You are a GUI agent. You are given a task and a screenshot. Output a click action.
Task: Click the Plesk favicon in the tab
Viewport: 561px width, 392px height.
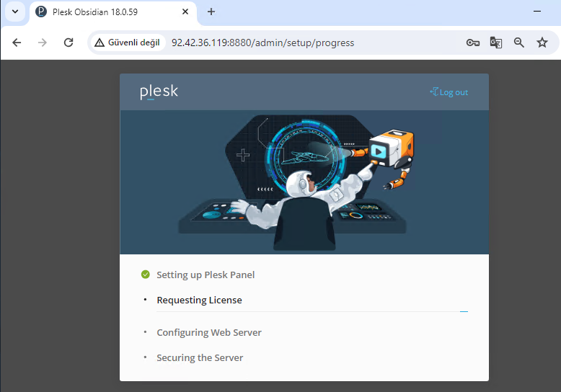[41, 12]
